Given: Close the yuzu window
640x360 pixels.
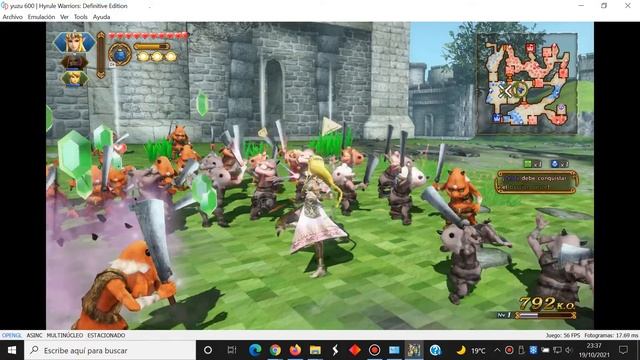Looking at the screenshot, I should click(x=628, y=6).
